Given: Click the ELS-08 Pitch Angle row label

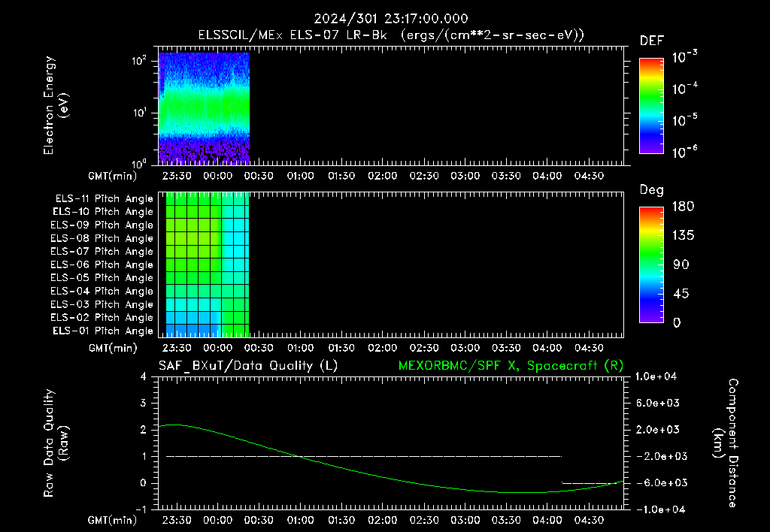Looking at the screenshot, I should [x=102, y=238].
